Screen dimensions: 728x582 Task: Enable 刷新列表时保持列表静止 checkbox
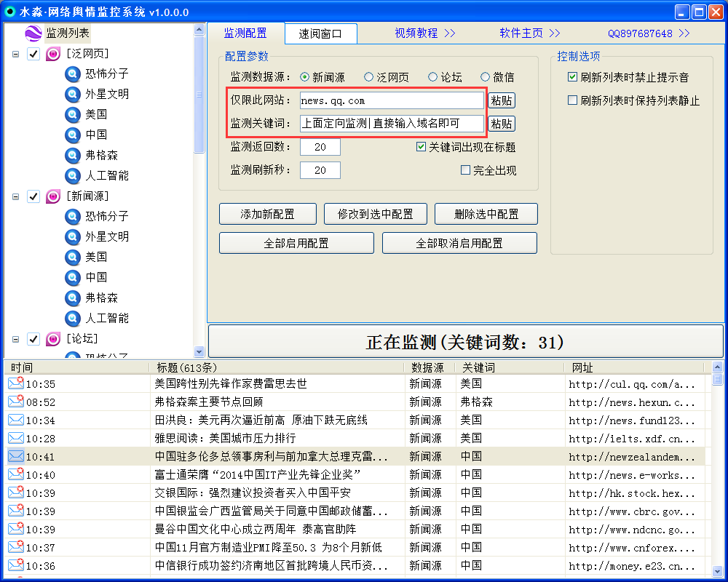pos(572,100)
